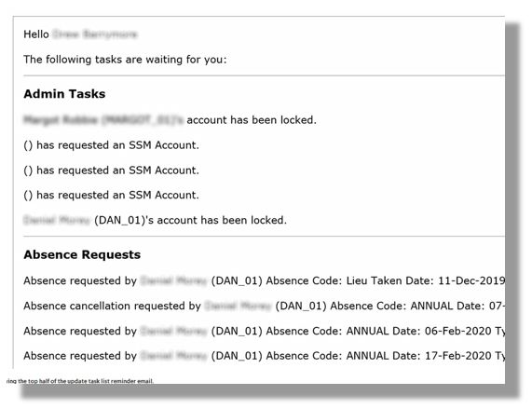Open the ANNUAL absence request for 17-Feb-2020

coord(265,356)
